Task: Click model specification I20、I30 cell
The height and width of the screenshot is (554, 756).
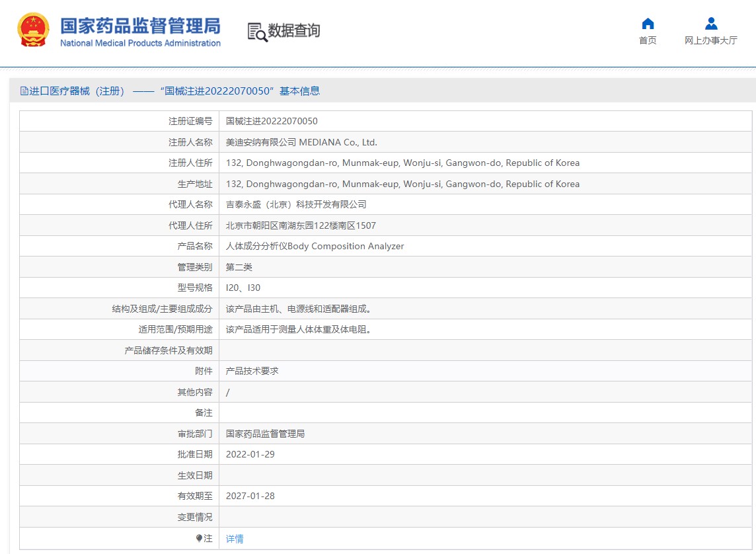Action: coord(243,288)
